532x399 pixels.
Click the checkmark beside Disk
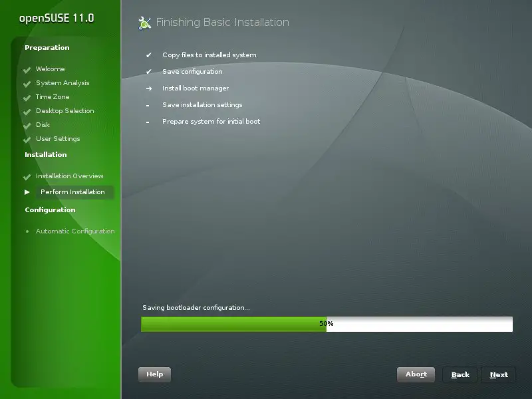pos(27,126)
